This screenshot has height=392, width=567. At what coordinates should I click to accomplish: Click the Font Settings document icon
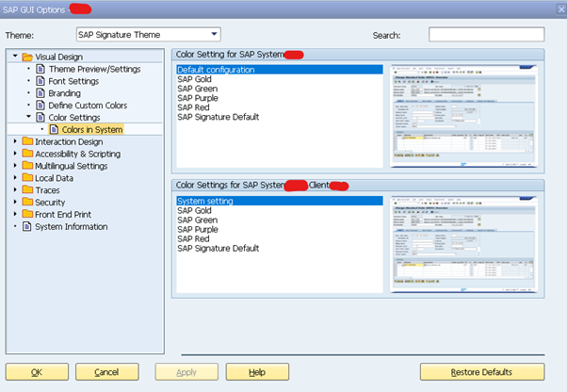[x=40, y=81]
